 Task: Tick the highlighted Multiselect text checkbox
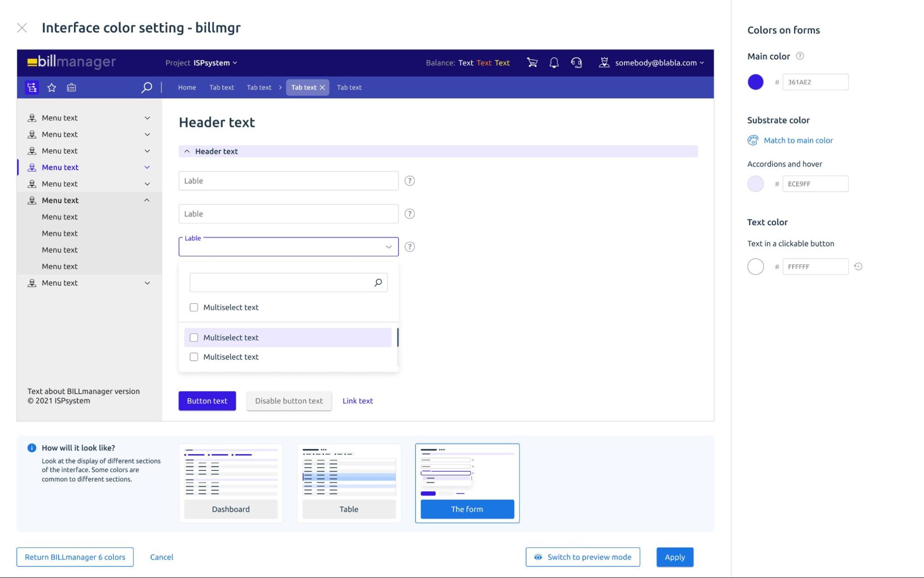194,338
